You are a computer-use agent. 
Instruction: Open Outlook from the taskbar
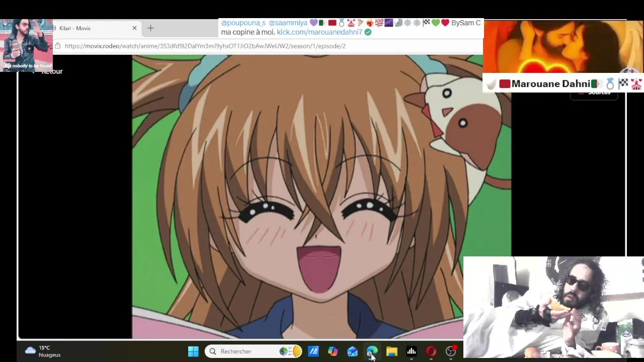coord(353,351)
